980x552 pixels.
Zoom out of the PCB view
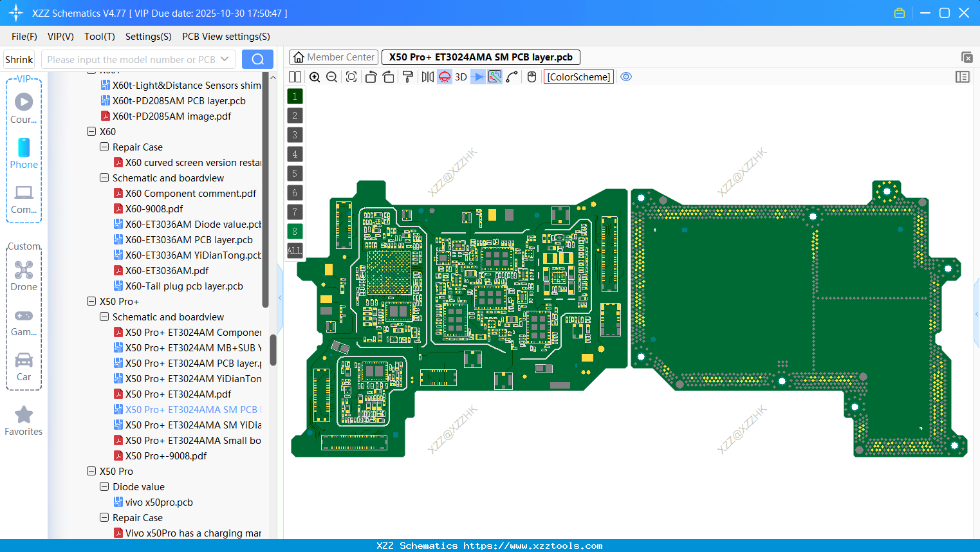[331, 77]
